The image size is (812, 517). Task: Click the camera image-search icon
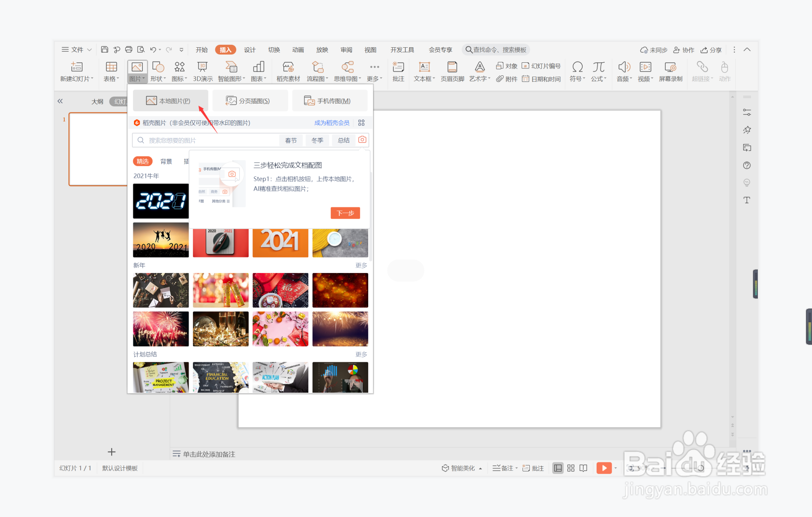tap(362, 140)
